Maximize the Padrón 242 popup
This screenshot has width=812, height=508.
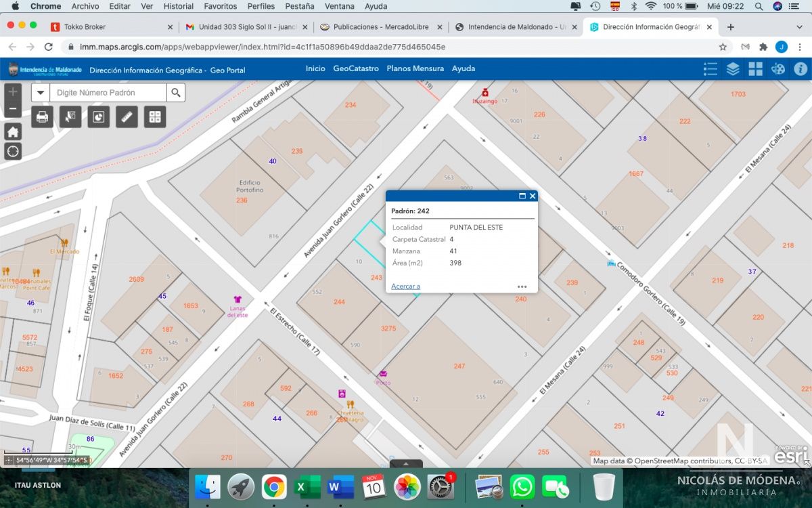(522, 196)
